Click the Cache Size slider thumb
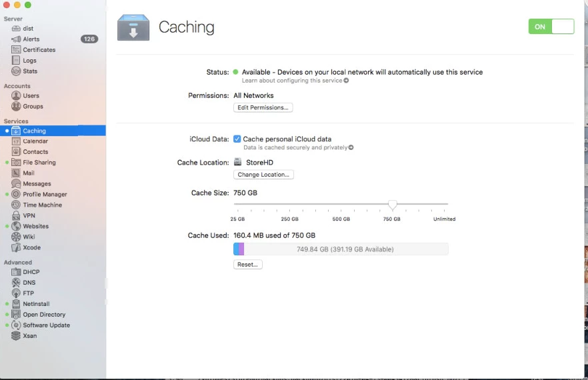This screenshot has width=588, height=380. 392,205
